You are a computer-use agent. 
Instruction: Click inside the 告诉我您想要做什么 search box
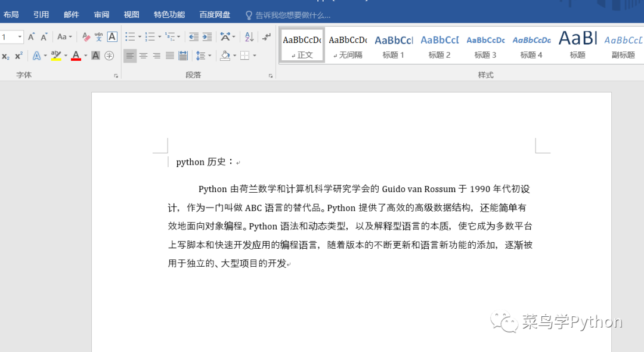tap(289, 14)
